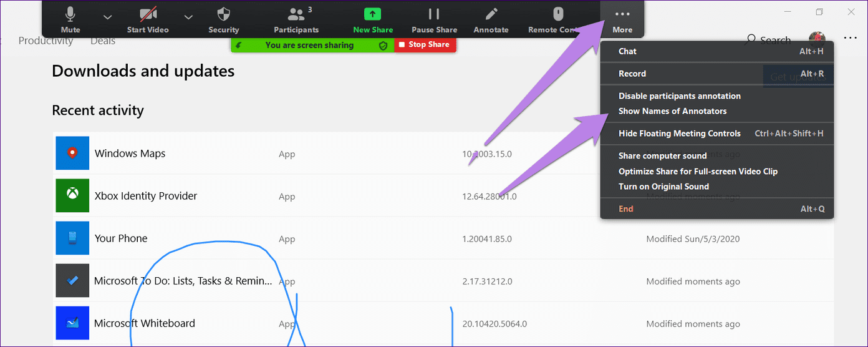
Task: Restore the Store window size
Action: [x=819, y=12]
